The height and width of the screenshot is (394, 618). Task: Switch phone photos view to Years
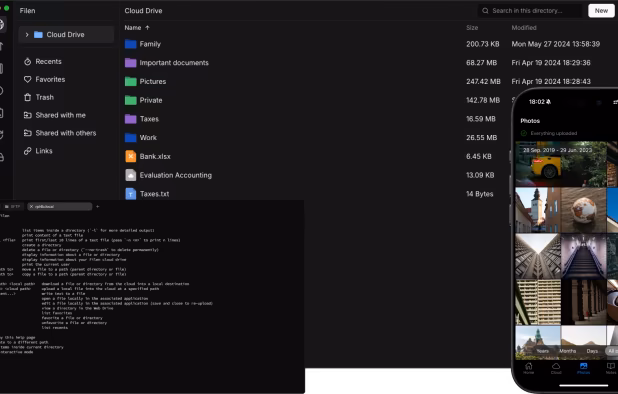tap(542, 351)
